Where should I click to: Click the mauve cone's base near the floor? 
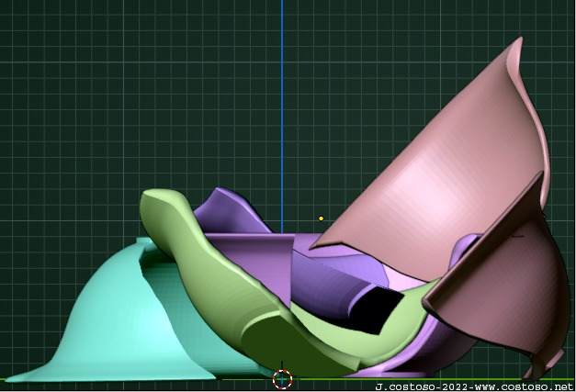click(531, 371)
